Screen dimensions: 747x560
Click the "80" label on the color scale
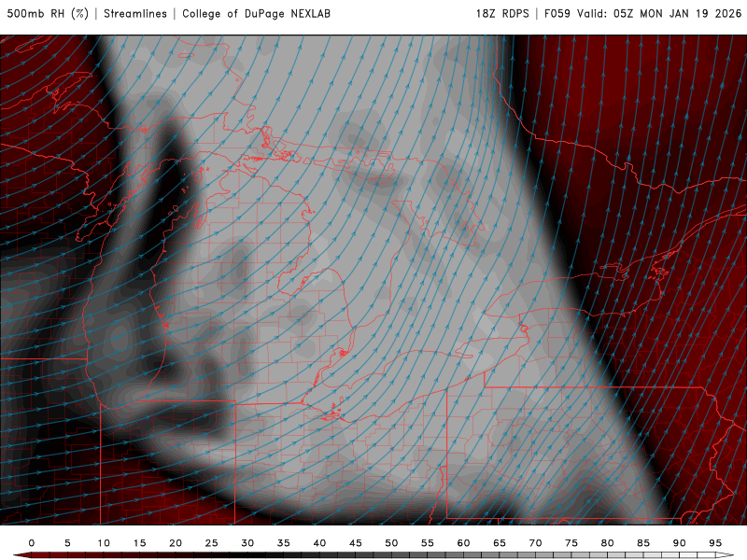coord(608,543)
